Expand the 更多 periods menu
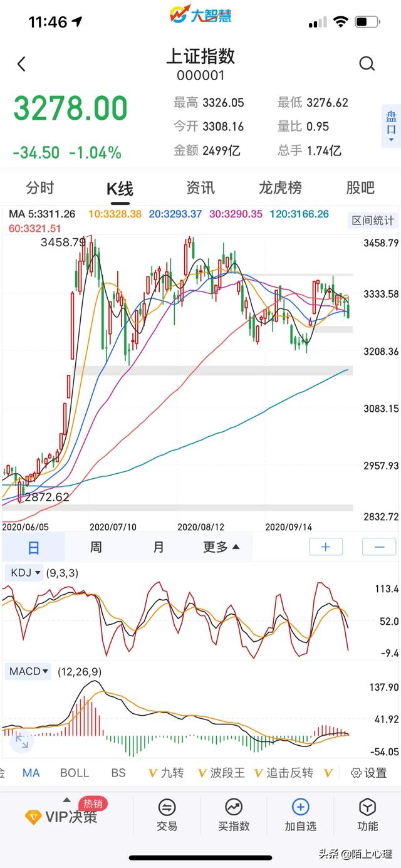 click(221, 547)
